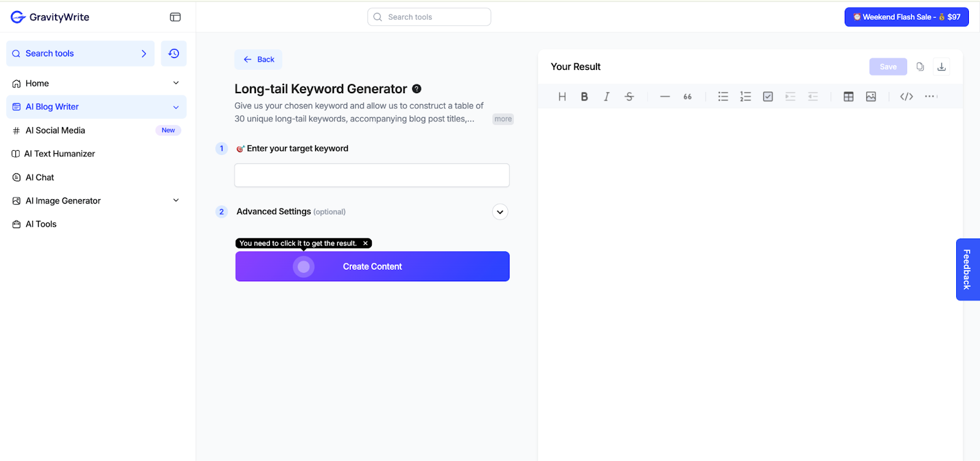Insert a blockquote
The image size is (980, 461).
tap(687, 96)
